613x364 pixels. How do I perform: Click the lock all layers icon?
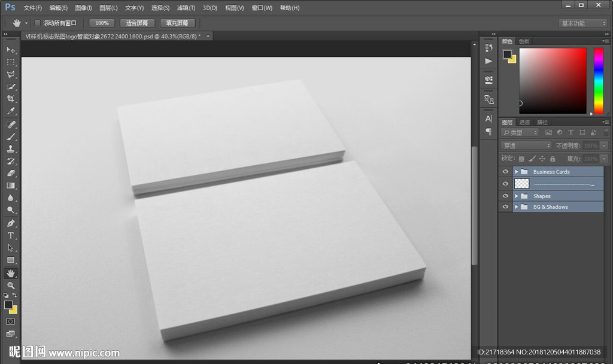[x=553, y=159]
